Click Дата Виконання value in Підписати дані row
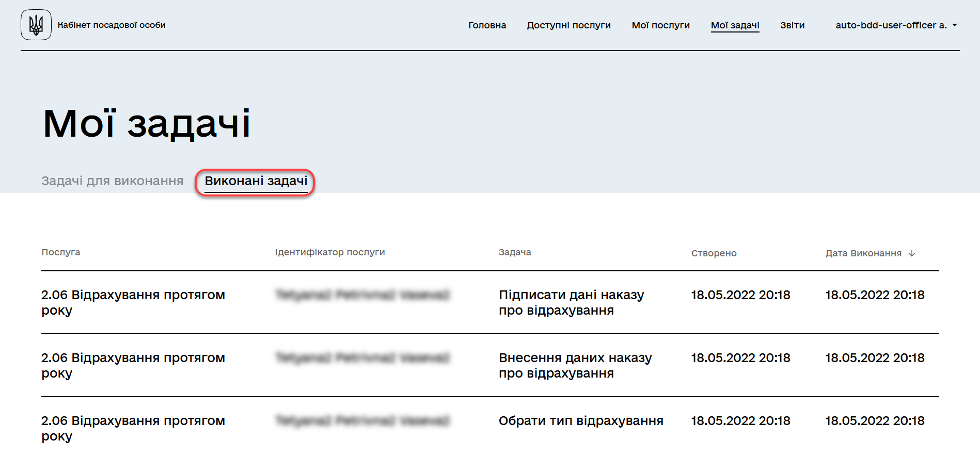Screen dimensions: 980x457 tap(875, 295)
